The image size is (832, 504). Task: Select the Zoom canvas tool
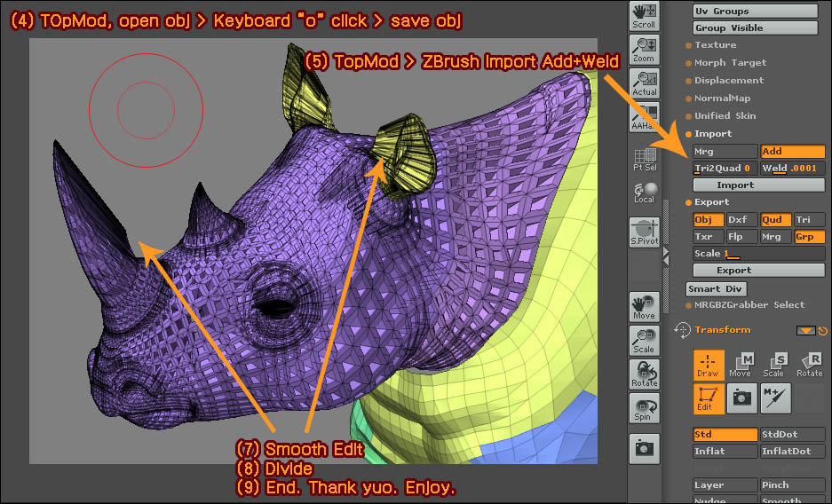644,50
